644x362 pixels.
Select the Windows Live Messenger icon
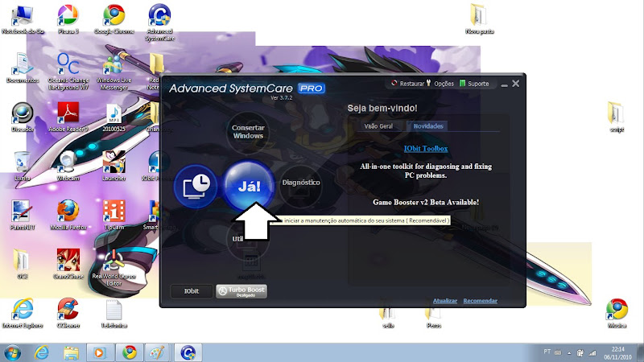point(114,72)
